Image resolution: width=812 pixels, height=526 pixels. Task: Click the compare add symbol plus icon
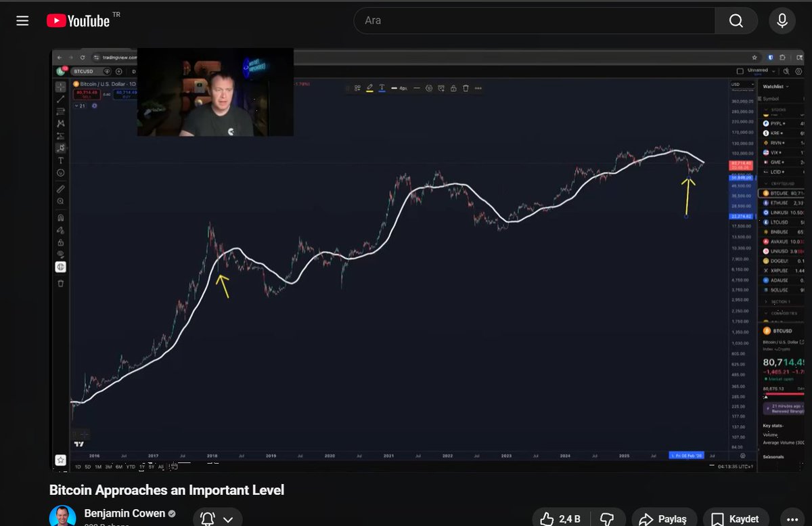pos(118,71)
